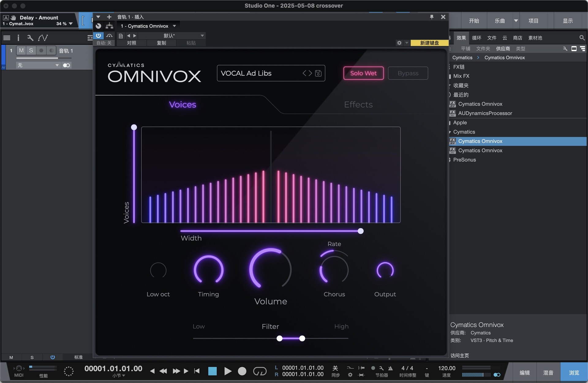Open the sidechain routing icon
The height and width of the screenshot is (383, 588).
(109, 26)
